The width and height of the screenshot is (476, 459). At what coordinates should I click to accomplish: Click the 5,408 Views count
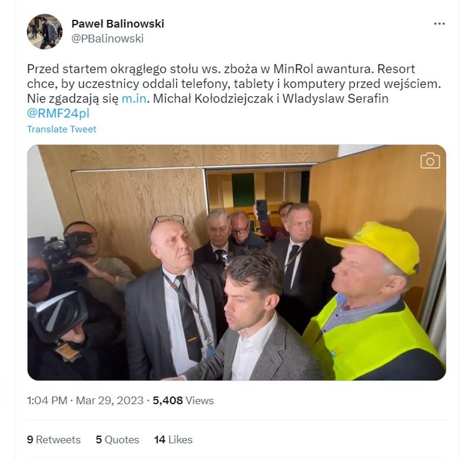coord(183,401)
